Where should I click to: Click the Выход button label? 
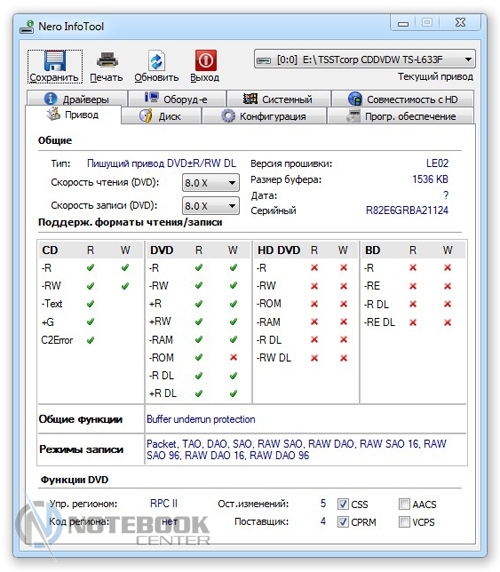[205, 77]
